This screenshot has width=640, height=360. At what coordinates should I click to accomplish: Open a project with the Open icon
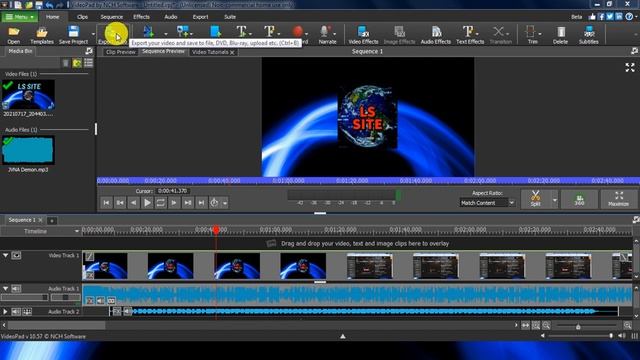[13, 34]
